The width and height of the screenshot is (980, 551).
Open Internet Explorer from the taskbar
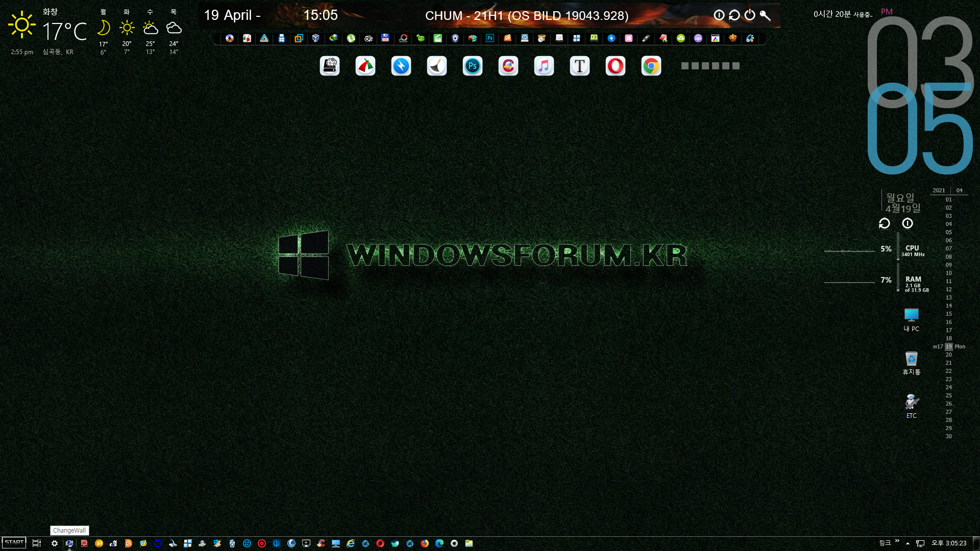[351, 543]
